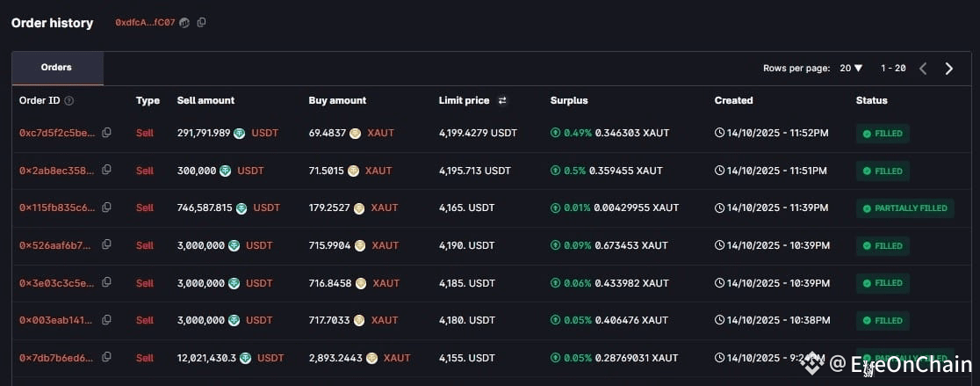Viewport: 980px width, 386px height.
Task: Copy the wallet address 0xdfcA...fC07
Action: [x=202, y=23]
